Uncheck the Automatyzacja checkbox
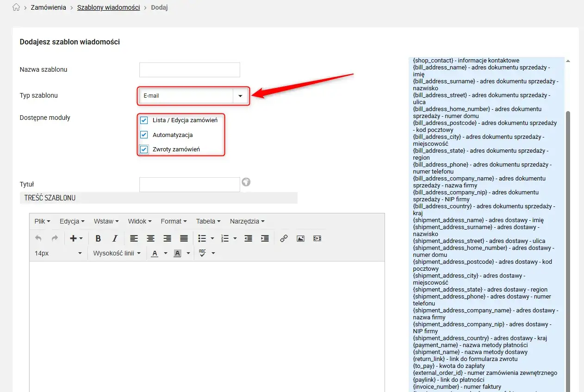 point(144,135)
